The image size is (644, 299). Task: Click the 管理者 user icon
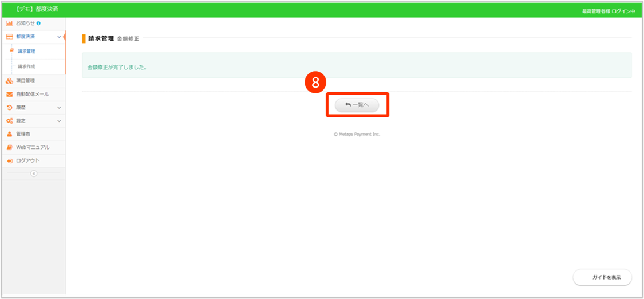[9, 134]
